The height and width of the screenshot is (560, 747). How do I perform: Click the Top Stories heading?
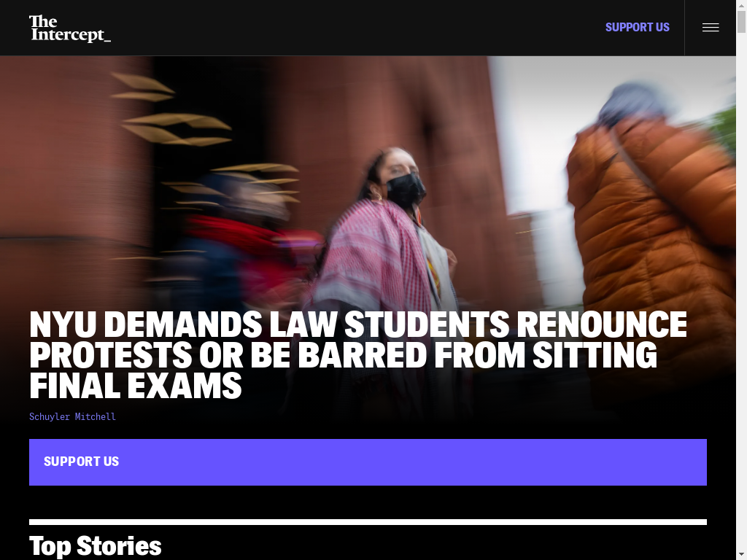(x=96, y=545)
